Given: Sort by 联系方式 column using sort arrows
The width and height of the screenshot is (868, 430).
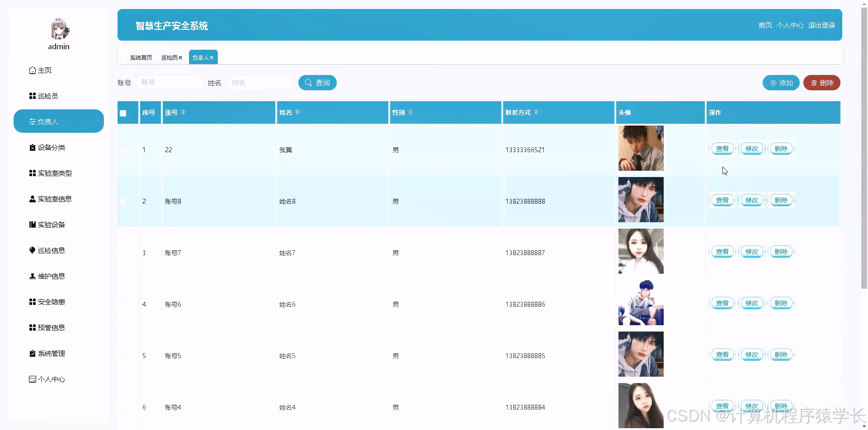Looking at the screenshot, I should 536,112.
